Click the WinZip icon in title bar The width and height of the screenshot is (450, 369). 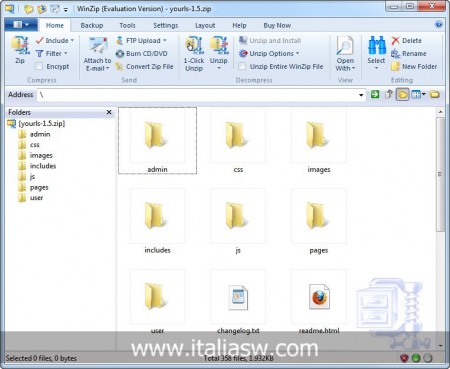point(10,9)
